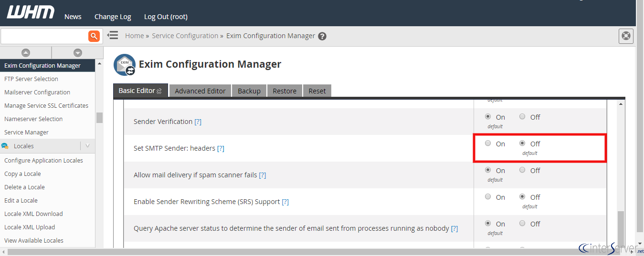Expand sidebar sections with down arrow
644x256 pixels.
tap(77, 53)
